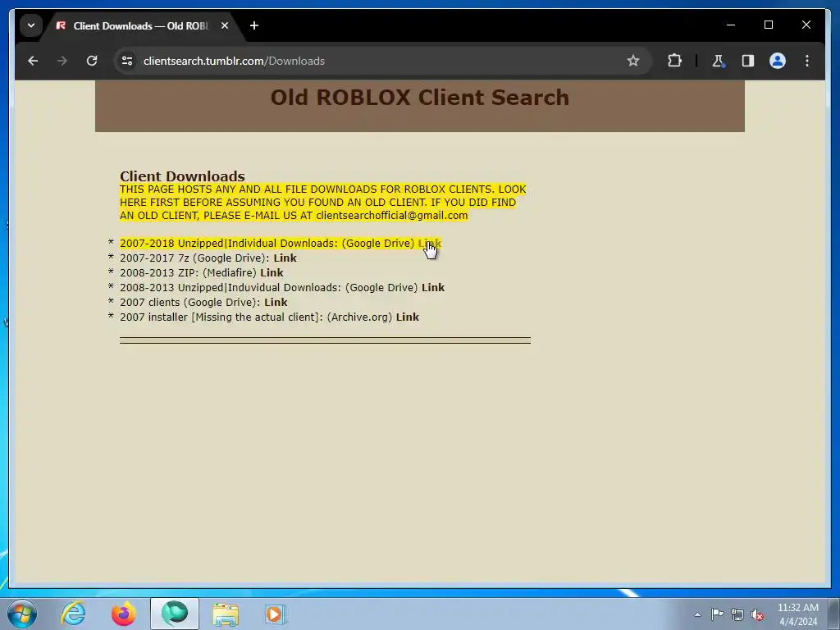The image size is (840, 630).
Task: Maximize the browser window
Action: (x=768, y=25)
